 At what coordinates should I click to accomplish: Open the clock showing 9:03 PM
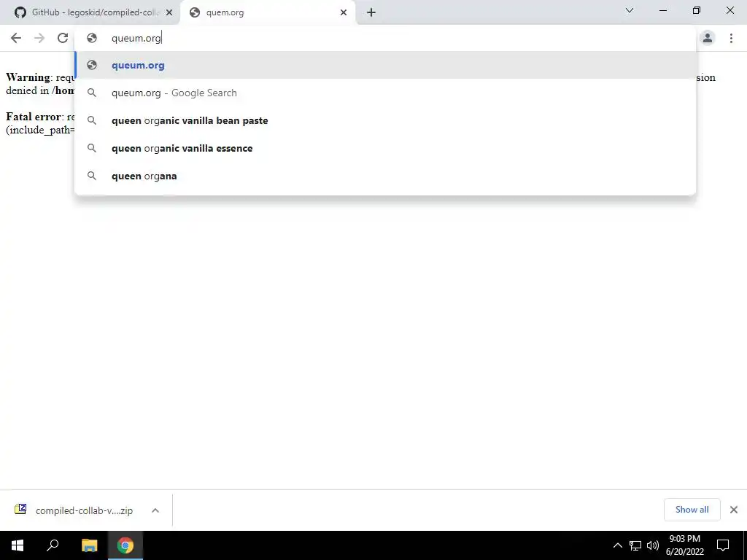684,545
